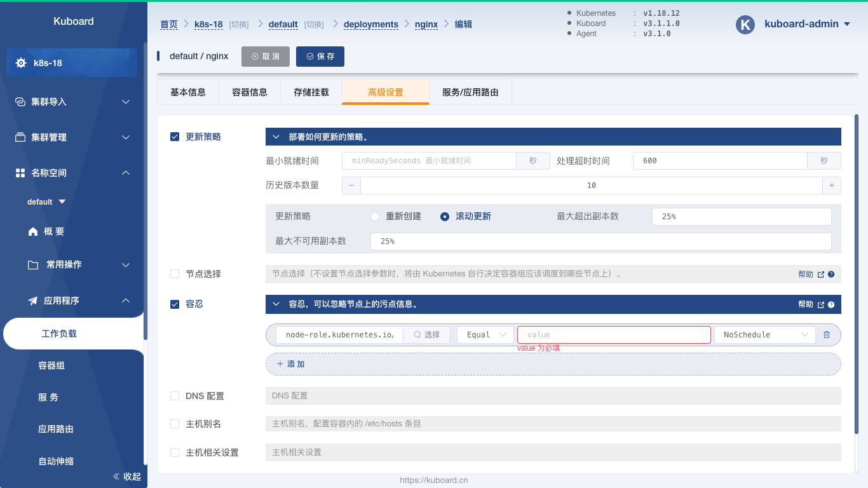Uncheck the 容忍 checkbox
This screenshot has width=868, height=488.
coord(175,304)
